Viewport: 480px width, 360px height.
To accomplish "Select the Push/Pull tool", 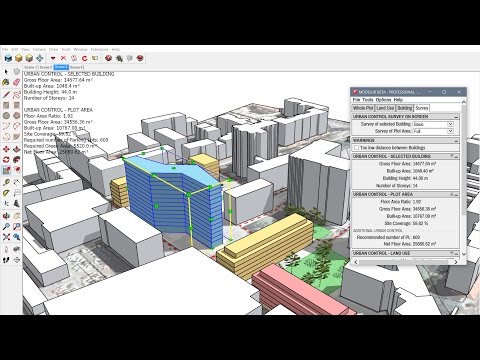I will (17, 149).
